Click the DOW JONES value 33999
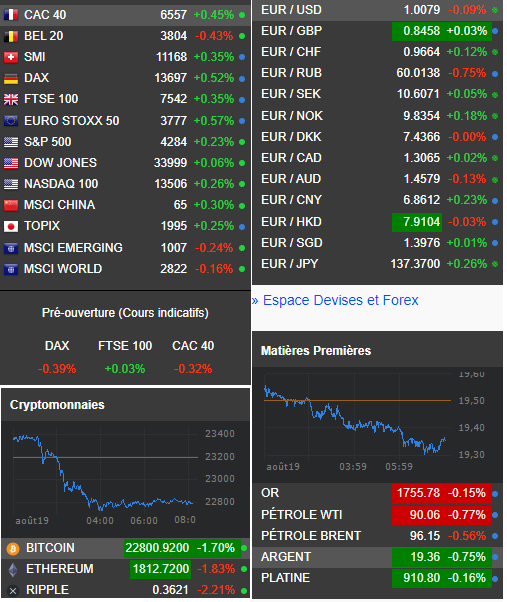This screenshot has height=602, width=507. [170, 163]
